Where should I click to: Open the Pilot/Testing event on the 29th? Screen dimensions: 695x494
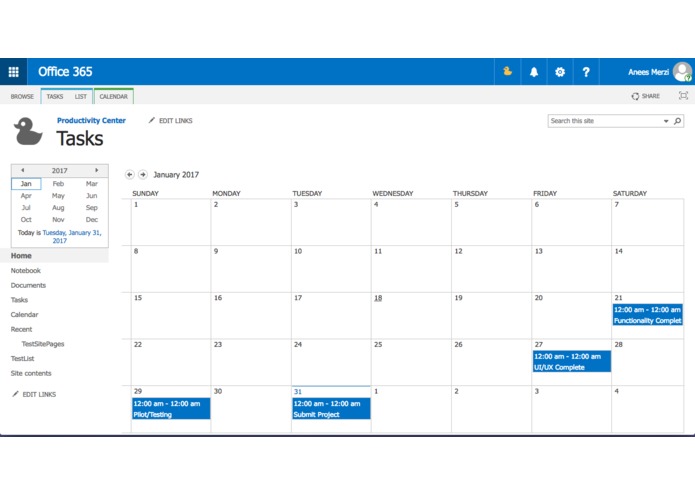[x=171, y=409]
